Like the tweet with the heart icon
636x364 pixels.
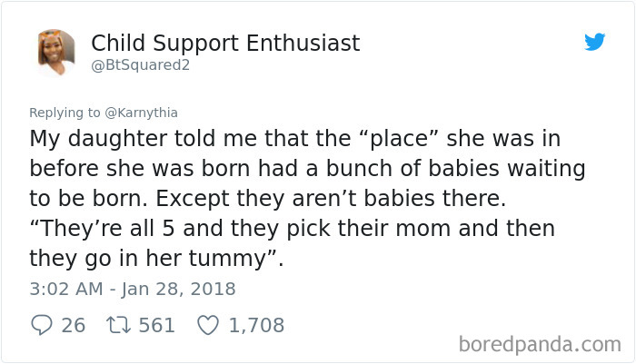208,325
